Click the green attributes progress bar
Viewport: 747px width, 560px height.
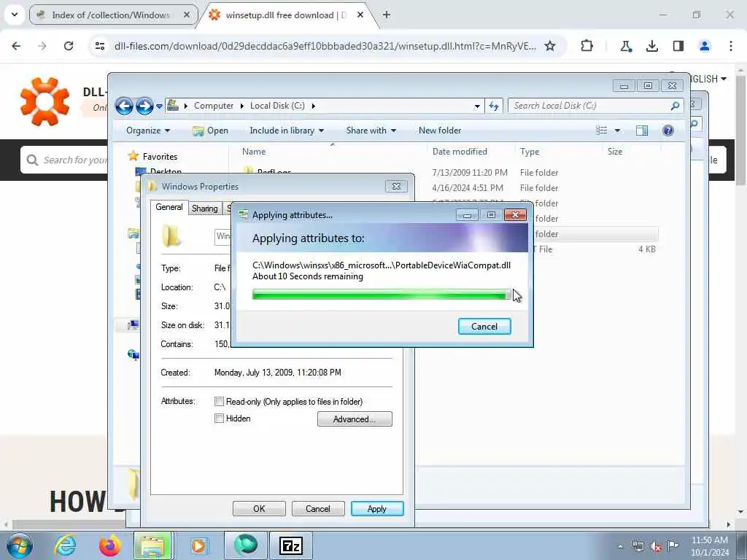[x=382, y=295]
